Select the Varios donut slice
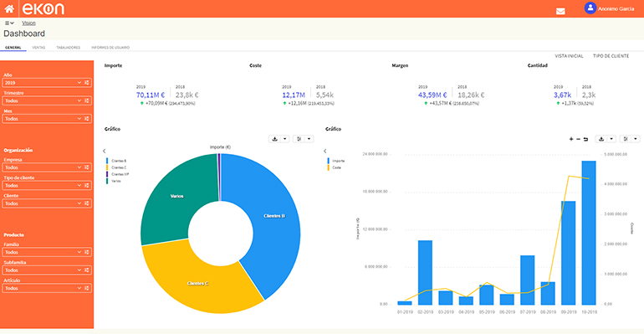This screenshot has height=334, width=644. (x=176, y=197)
